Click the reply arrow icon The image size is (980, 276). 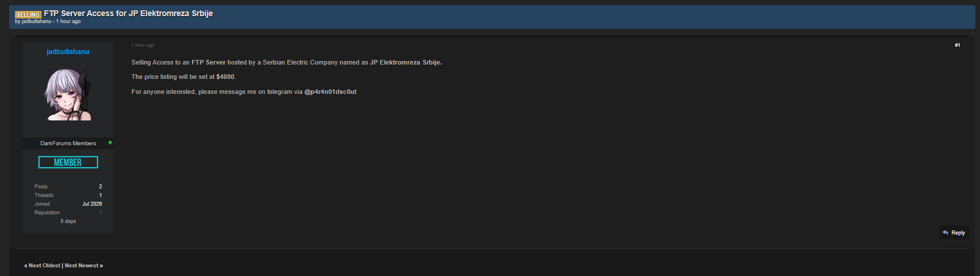click(x=945, y=233)
